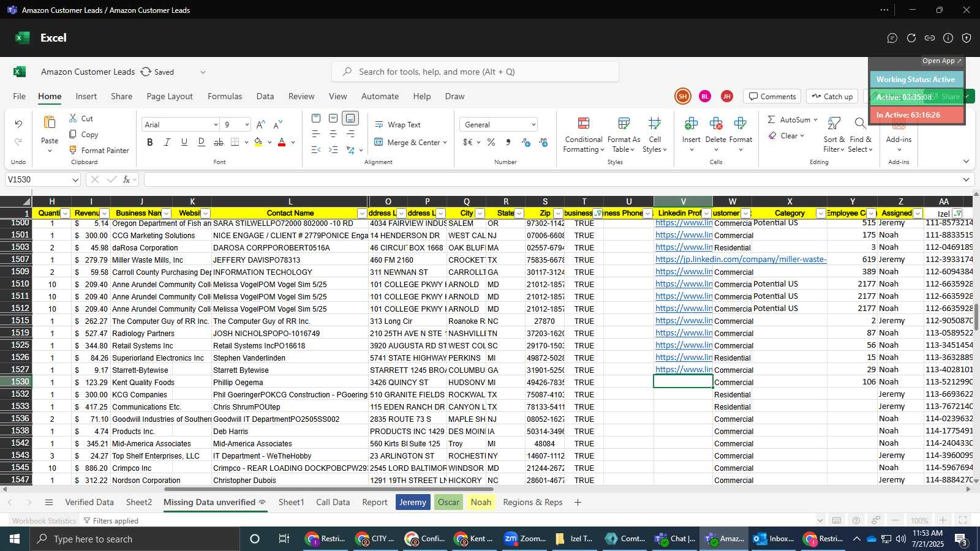Increase font size icon
980x551 pixels.
click(x=261, y=124)
